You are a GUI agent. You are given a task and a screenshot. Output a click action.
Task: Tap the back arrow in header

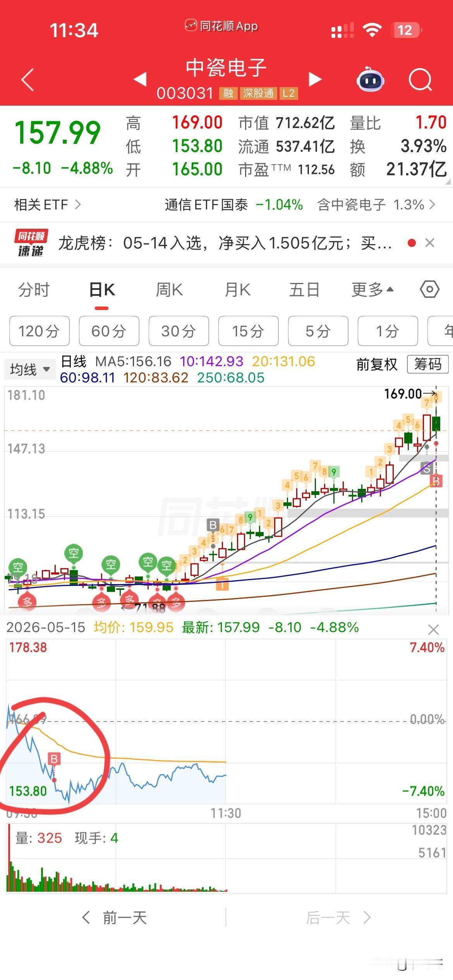(27, 80)
